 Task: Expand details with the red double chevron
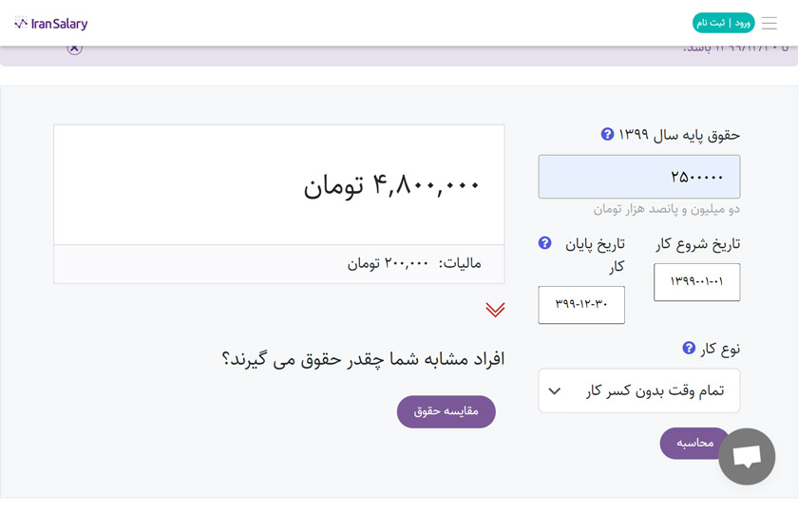click(x=495, y=310)
